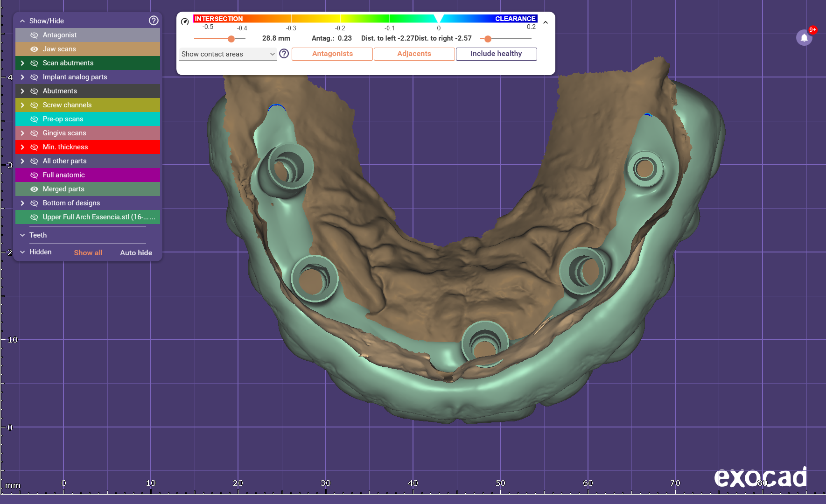Toggle visibility of Pre-op scans

tap(34, 119)
